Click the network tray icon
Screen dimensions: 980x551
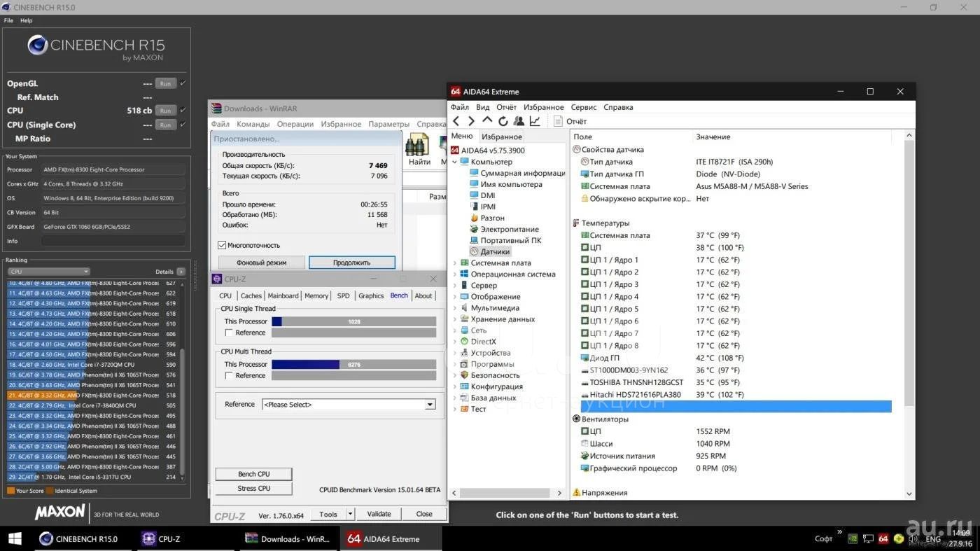pyautogui.click(x=868, y=539)
